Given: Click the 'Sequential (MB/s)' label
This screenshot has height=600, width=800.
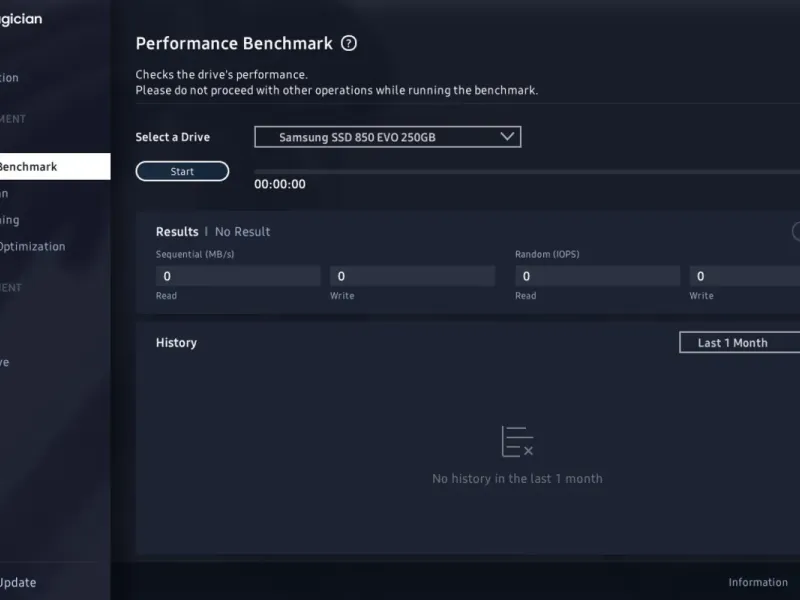Looking at the screenshot, I should tap(195, 254).
